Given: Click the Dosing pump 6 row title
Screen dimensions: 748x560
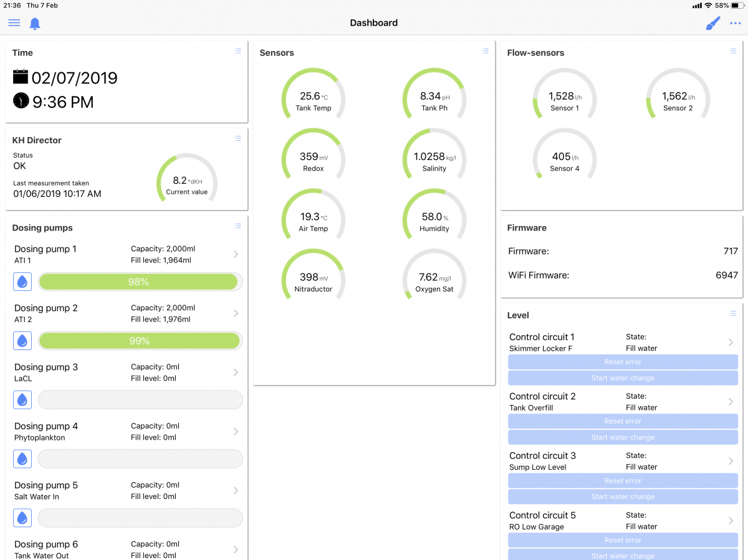Looking at the screenshot, I should pyautogui.click(x=46, y=544).
